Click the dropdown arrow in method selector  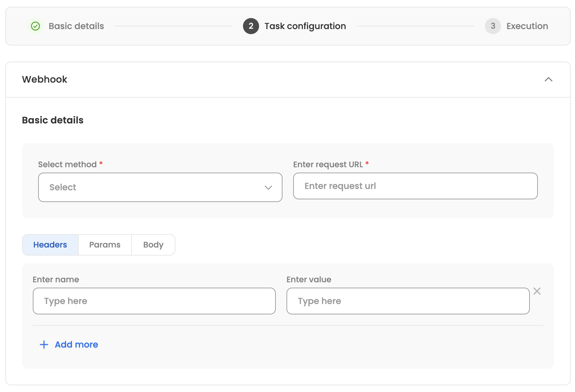[x=268, y=188]
